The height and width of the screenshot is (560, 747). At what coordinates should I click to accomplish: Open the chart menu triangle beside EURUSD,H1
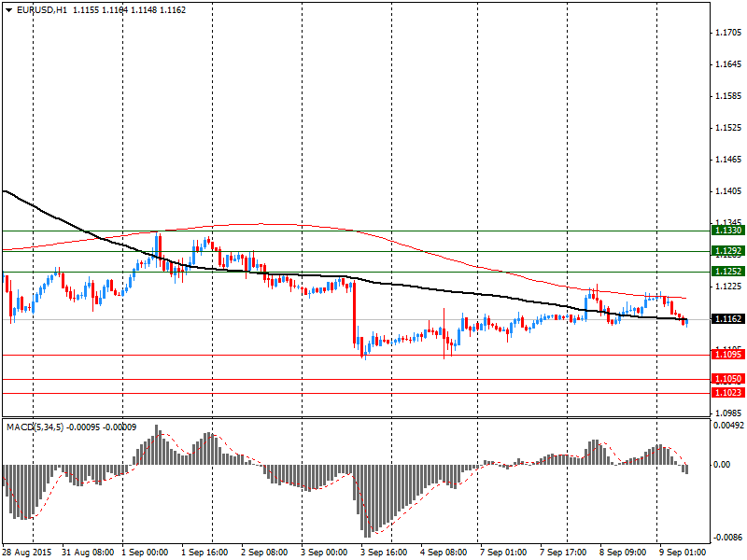click(9, 10)
